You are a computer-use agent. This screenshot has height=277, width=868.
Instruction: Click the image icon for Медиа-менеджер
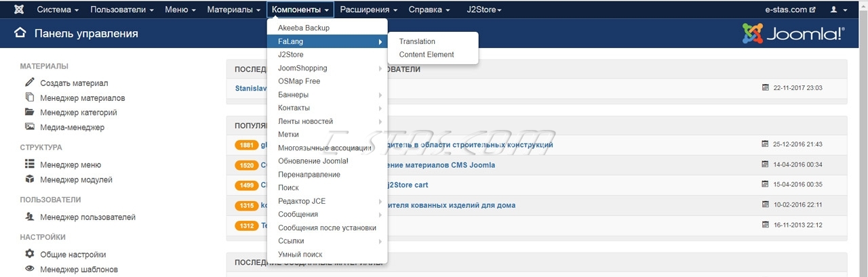30,127
